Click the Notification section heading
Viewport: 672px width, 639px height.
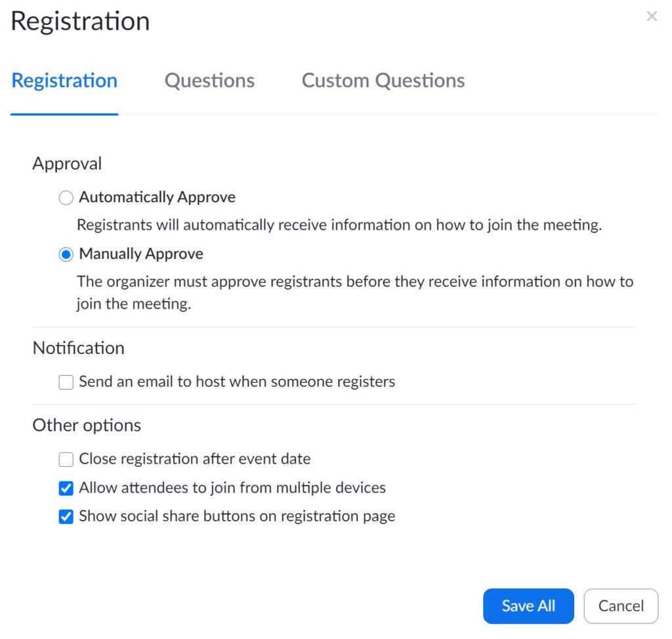pos(78,348)
